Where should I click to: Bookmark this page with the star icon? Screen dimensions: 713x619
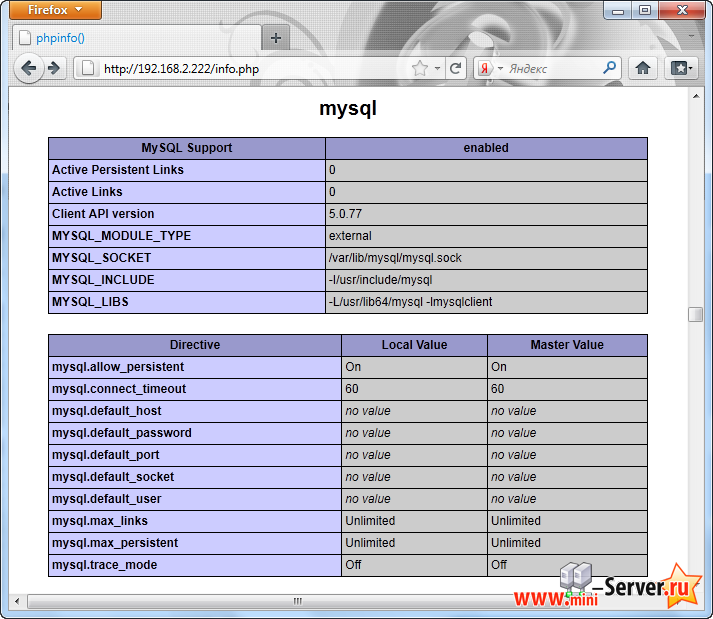420,69
